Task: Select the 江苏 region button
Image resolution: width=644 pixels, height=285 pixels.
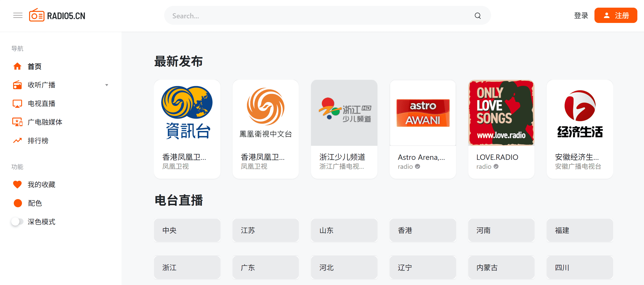Action: pos(266,230)
